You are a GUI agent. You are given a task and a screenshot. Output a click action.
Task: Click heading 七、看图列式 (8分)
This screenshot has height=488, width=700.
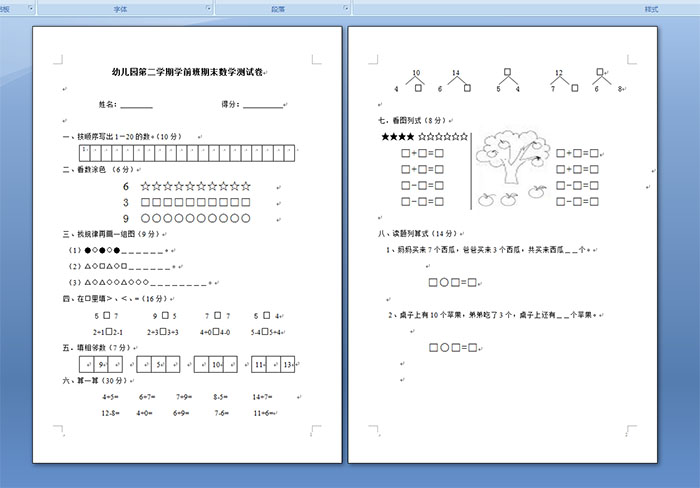coord(414,120)
